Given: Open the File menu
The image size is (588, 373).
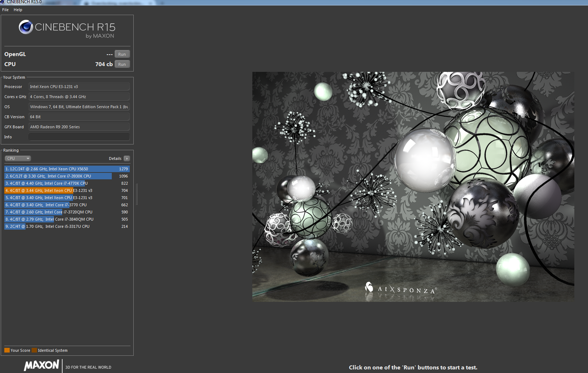Looking at the screenshot, I should coord(5,10).
